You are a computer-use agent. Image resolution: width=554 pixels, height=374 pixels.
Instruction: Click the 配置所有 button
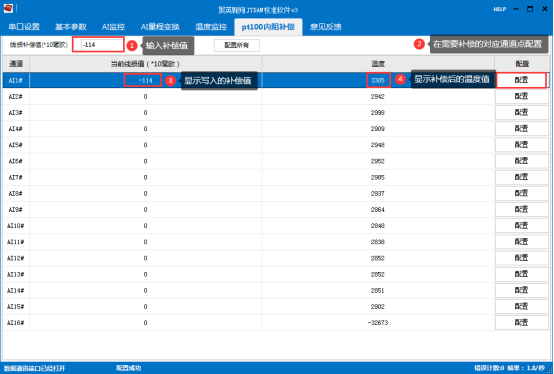click(x=237, y=45)
